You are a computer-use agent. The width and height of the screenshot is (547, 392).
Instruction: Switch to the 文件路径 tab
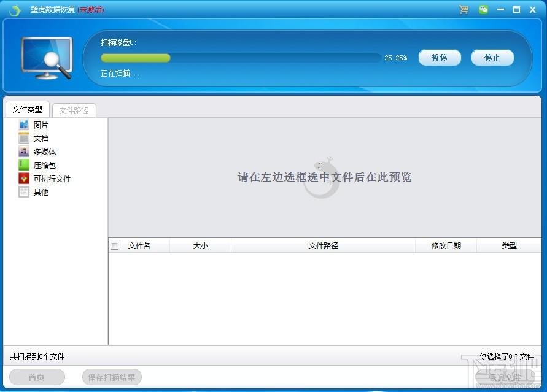pos(74,110)
